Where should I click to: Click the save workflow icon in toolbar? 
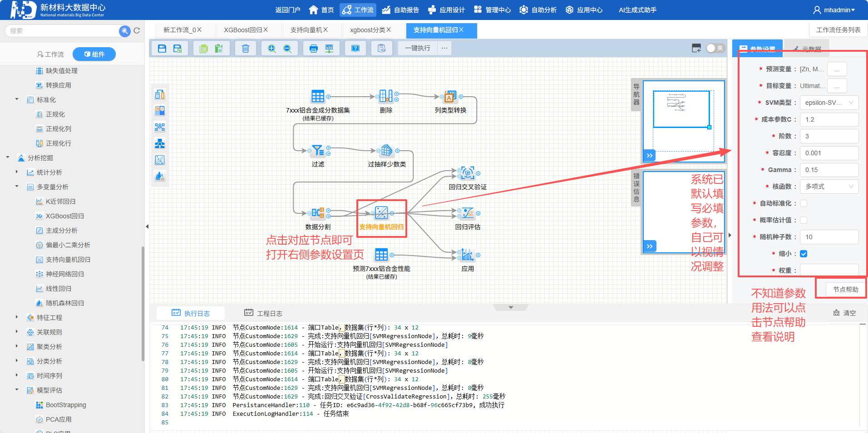(x=162, y=49)
